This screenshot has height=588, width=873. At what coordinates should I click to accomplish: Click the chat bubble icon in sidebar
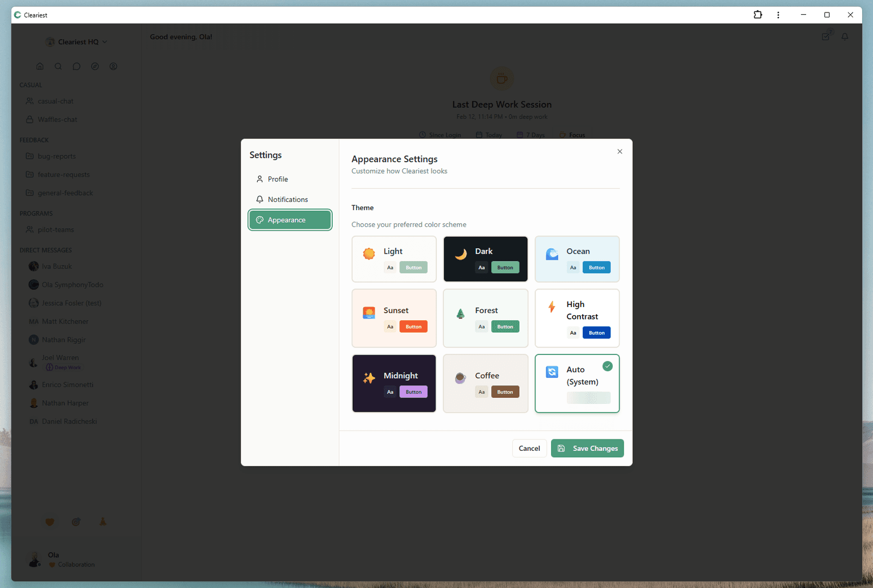point(77,66)
